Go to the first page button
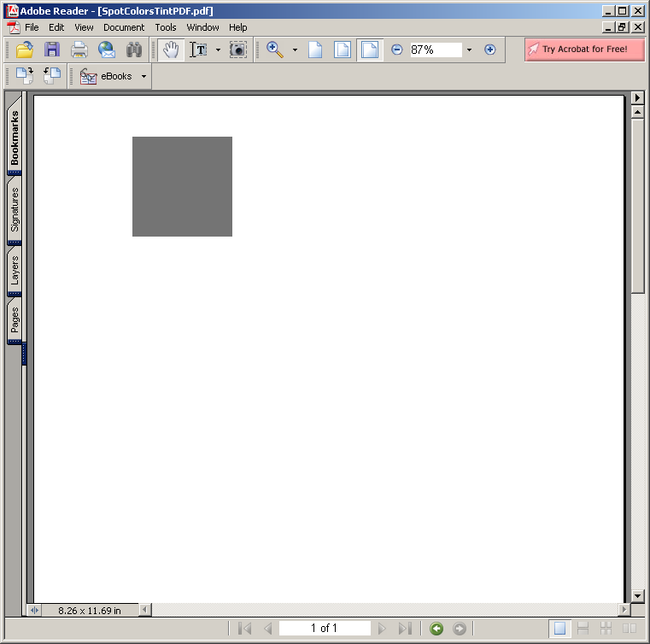 tap(245, 629)
